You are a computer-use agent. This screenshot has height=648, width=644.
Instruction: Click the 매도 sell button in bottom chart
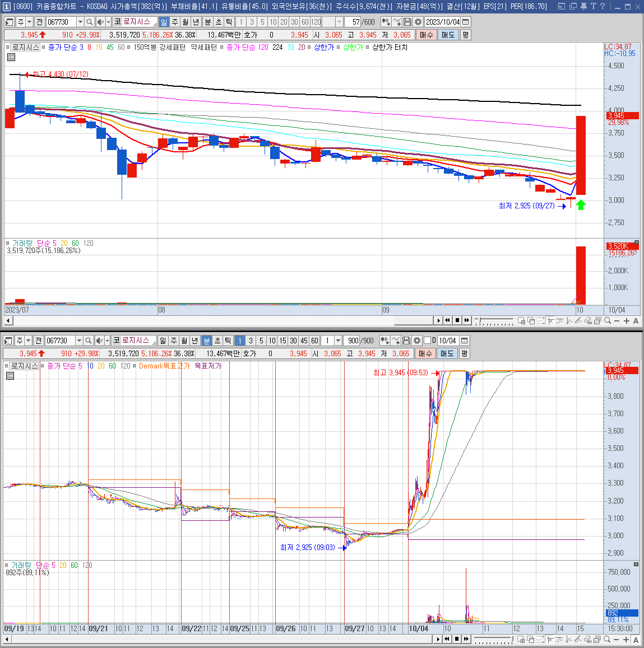click(x=447, y=354)
